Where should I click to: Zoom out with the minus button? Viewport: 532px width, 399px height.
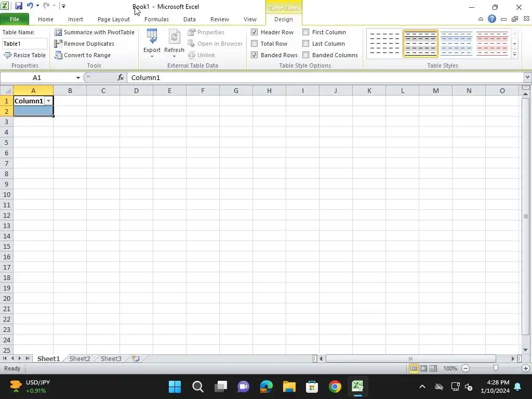pos(465,368)
